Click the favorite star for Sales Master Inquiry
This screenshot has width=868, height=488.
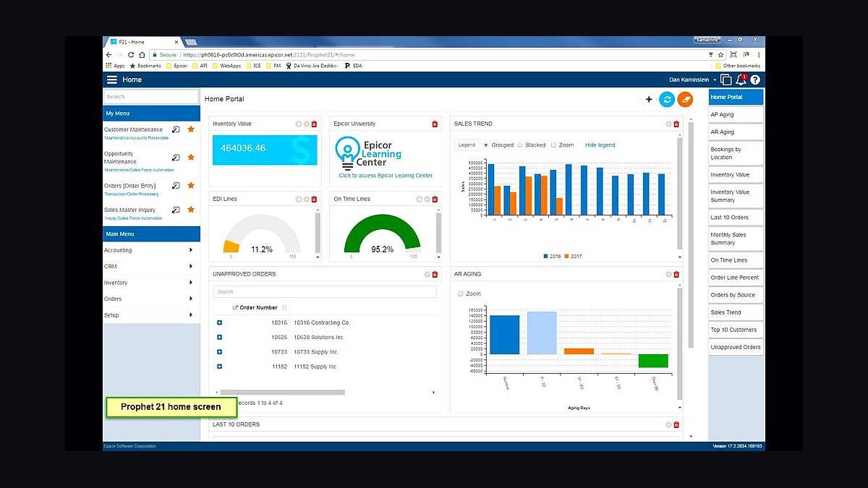click(x=191, y=210)
